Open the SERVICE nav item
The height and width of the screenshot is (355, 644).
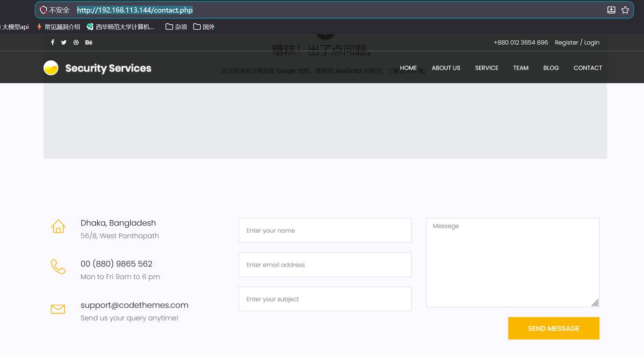[x=487, y=68]
